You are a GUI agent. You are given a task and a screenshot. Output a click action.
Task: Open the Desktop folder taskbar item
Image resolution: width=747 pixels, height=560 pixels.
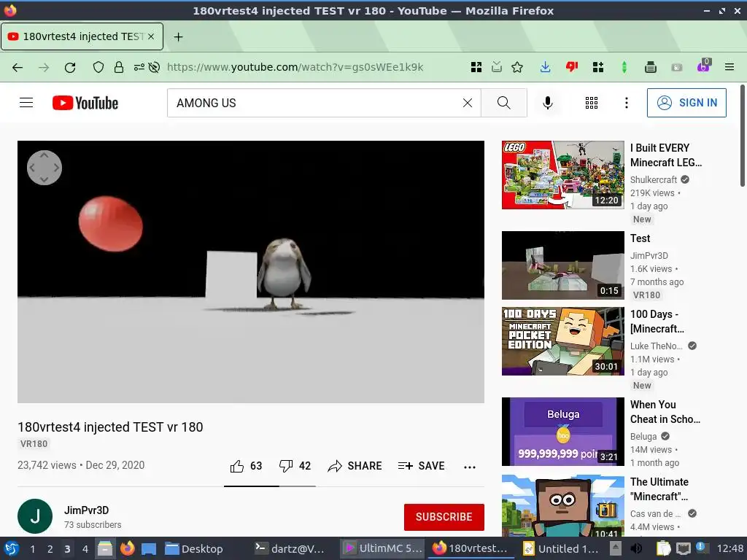coord(194,549)
